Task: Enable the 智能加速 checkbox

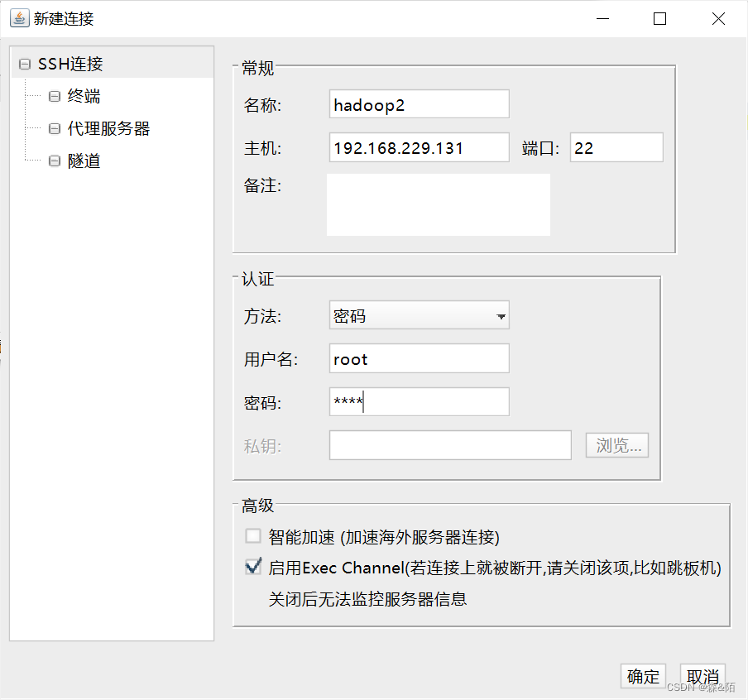Action: click(253, 536)
